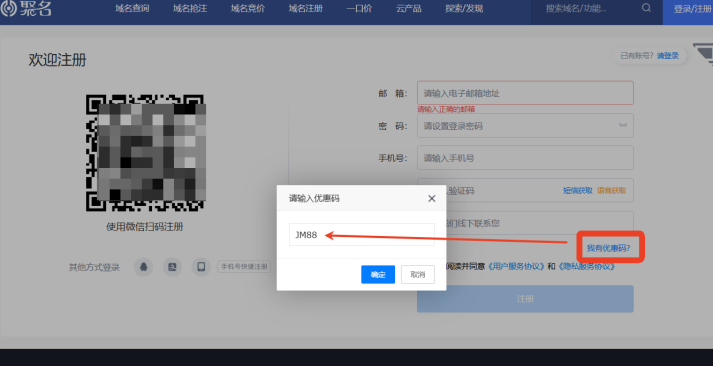713x366 pixels.
Task: Click the WeChat QR code image
Action: pos(145,153)
